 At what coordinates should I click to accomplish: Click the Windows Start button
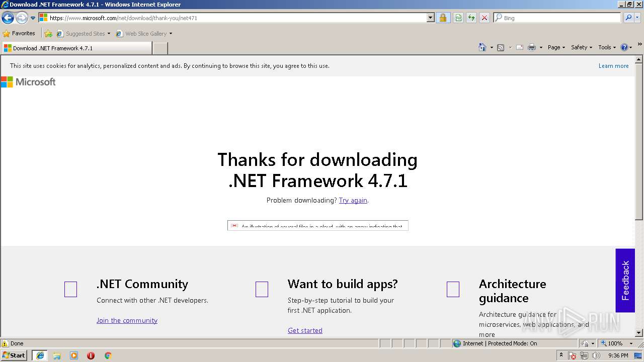click(x=14, y=355)
